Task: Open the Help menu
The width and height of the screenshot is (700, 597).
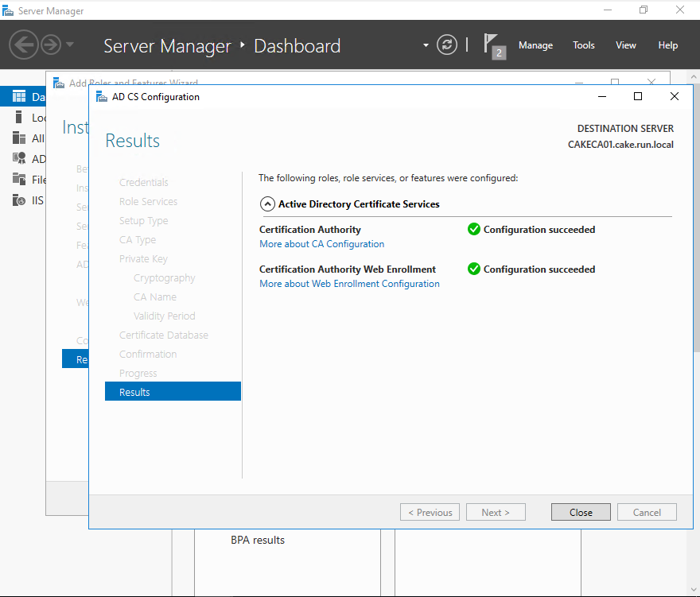Action: pos(667,45)
